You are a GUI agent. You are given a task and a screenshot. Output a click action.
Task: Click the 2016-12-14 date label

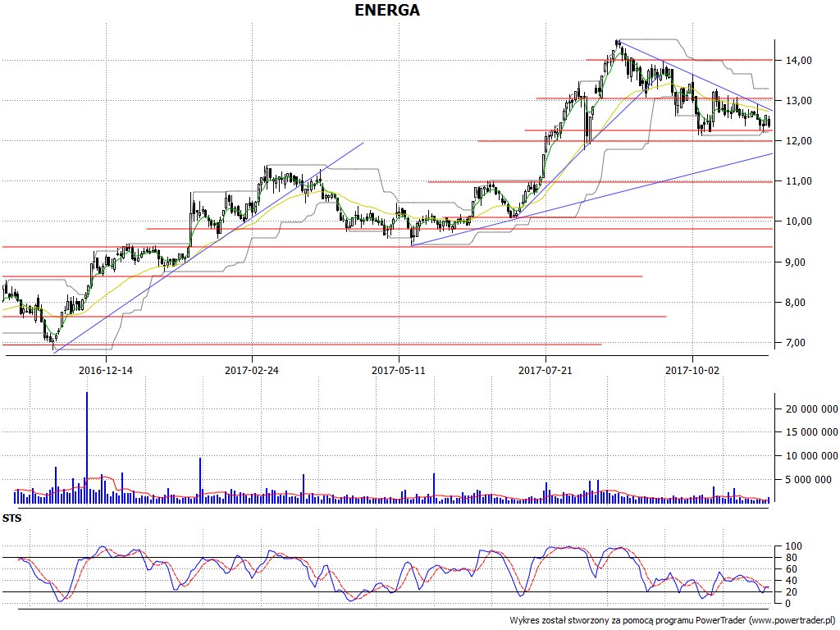(x=106, y=370)
